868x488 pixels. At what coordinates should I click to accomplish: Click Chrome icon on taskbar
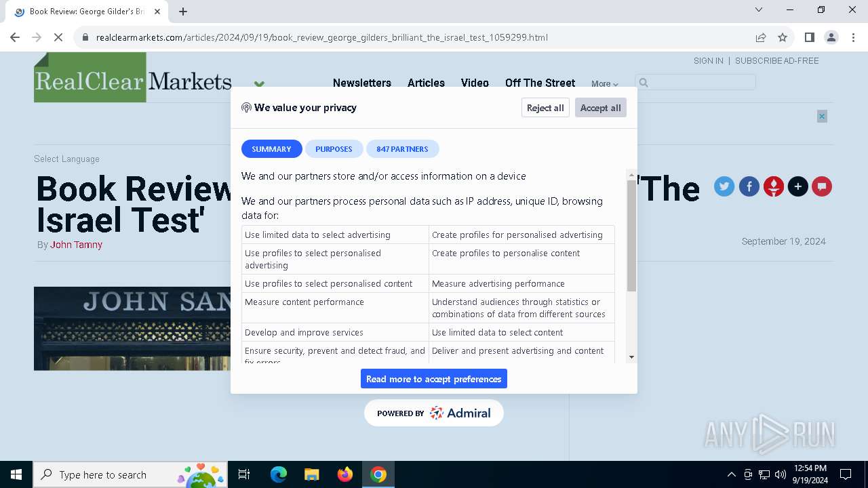click(378, 474)
